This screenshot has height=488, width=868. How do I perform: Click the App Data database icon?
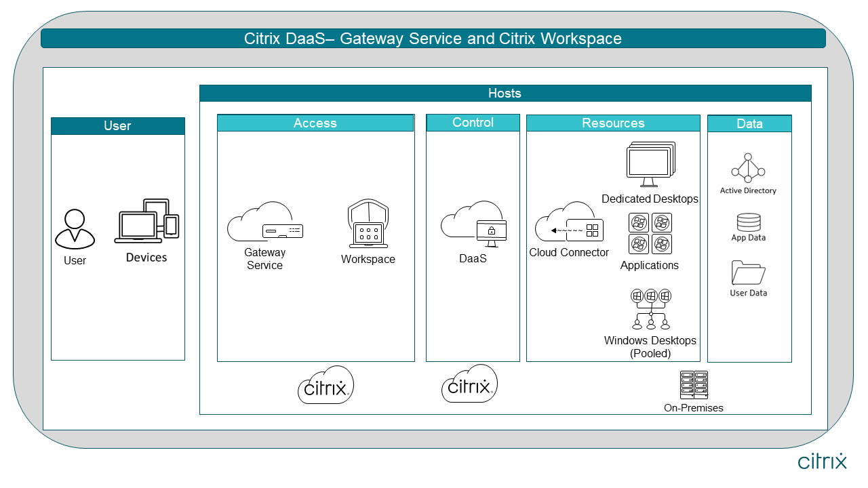coord(749,223)
